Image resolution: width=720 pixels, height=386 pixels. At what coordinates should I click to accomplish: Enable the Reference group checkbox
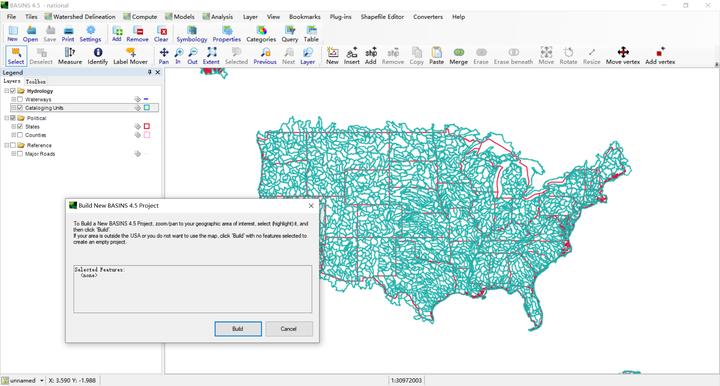click(x=13, y=145)
